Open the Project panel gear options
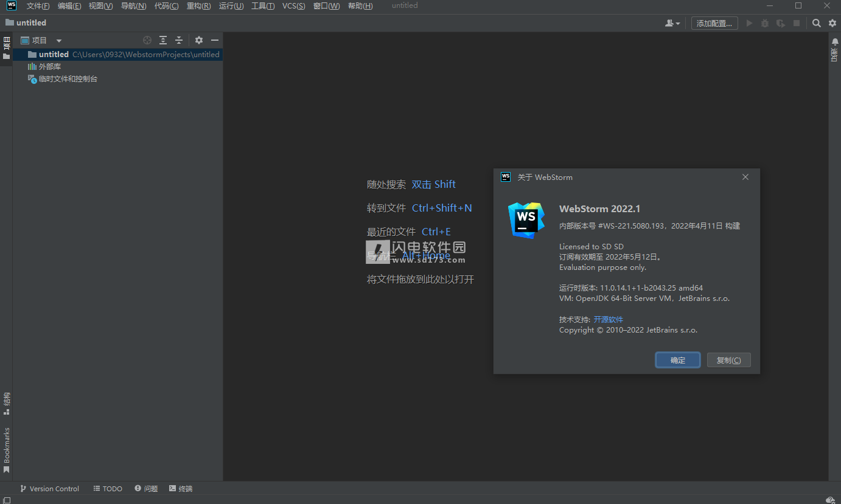841x504 pixels. [199, 40]
